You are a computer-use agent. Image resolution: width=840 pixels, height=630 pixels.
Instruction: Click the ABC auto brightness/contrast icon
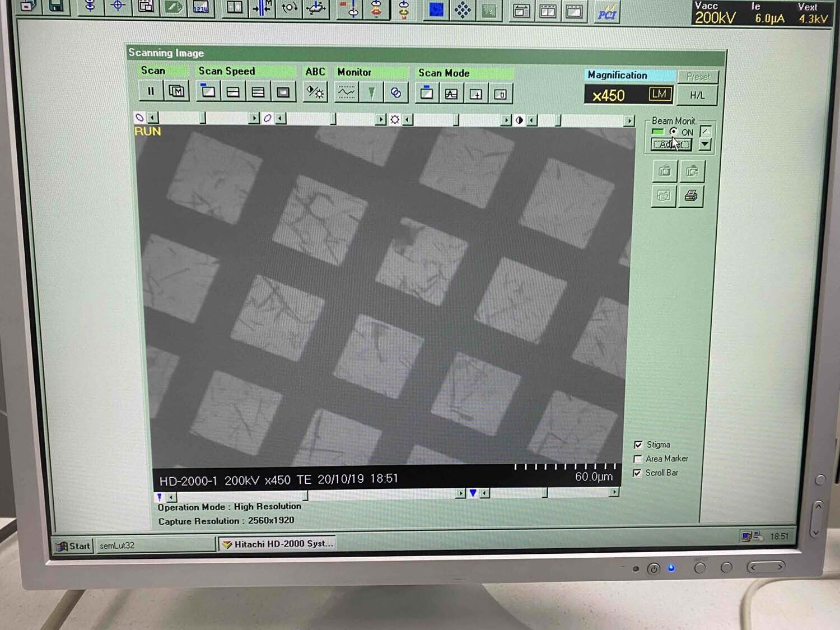(315, 92)
